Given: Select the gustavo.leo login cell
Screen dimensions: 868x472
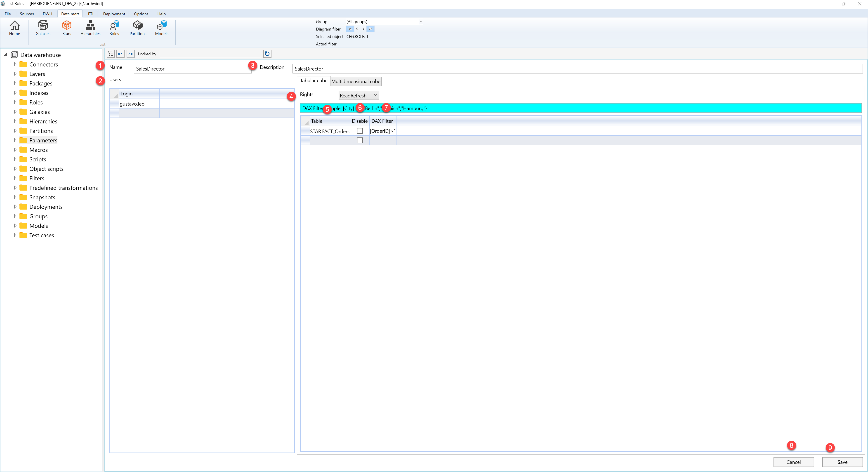Looking at the screenshot, I should pos(139,104).
